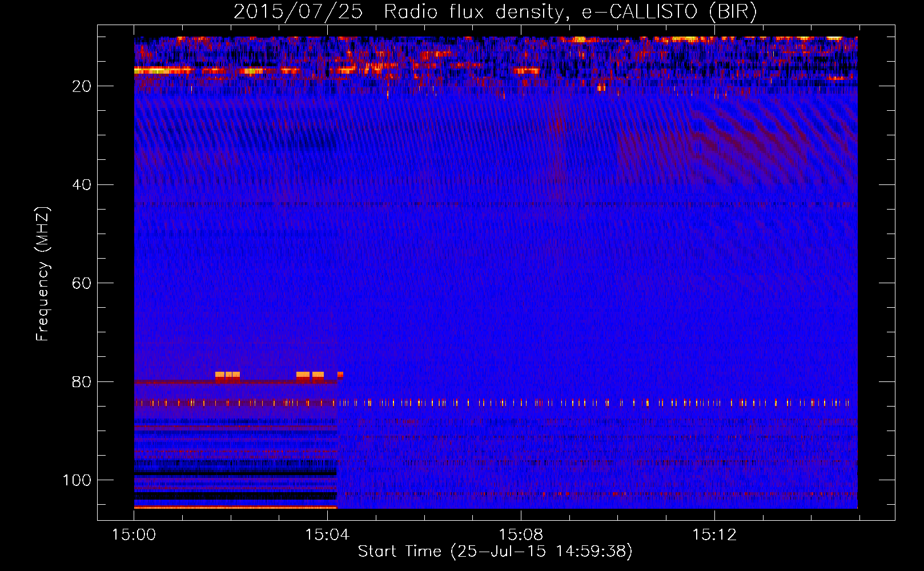Click the 15:04 time tick label

pyautogui.click(x=327, y=535)
